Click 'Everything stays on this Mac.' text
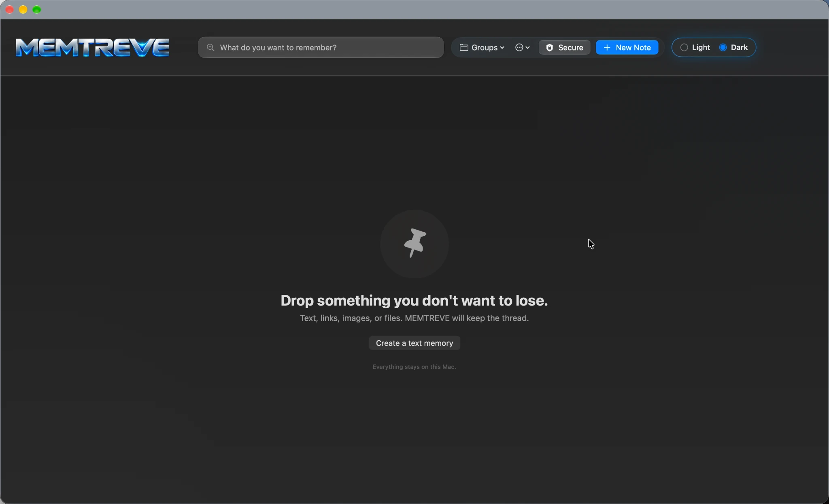The height and width of the screenshot is (504, 829). coord(414,367)
